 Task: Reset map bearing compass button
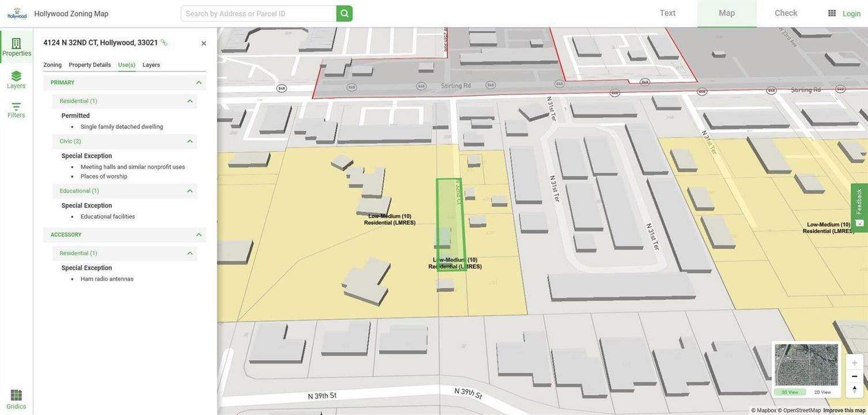pos(855,390)
